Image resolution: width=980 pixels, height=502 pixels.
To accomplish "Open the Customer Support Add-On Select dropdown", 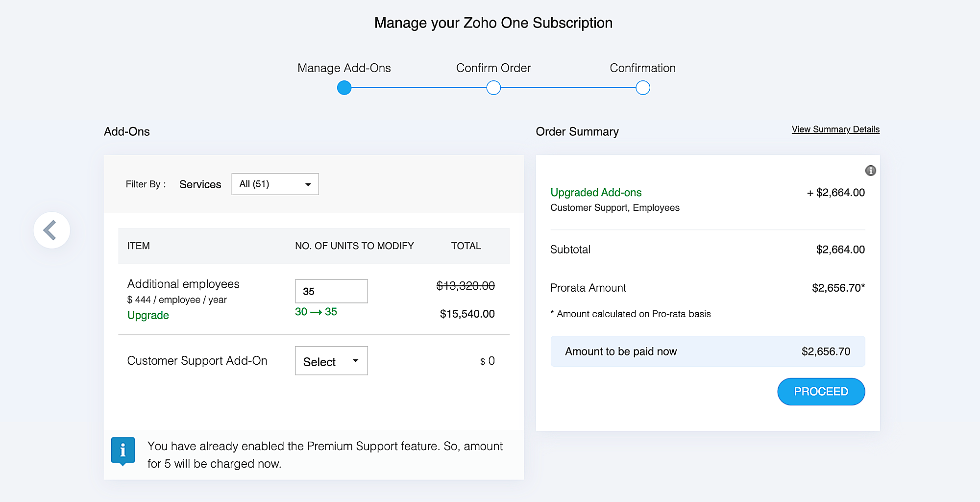I will coord(331,361).
